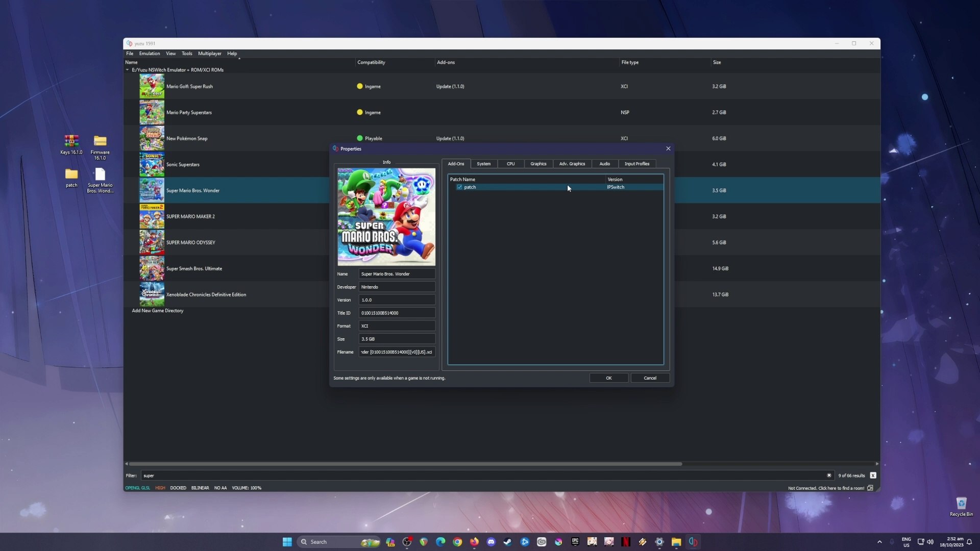Click the multiplayer room status icon
The width and height of the screenshot is (980, 551).
click(x=870, y=488)
